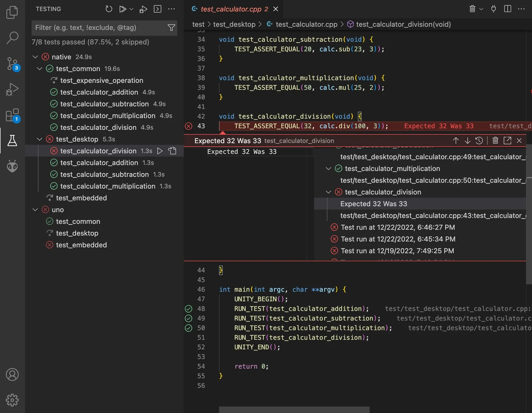Collapse test_calculator_division in peek tree
This screenshot has height=413, width=532.
click(329, 192)
